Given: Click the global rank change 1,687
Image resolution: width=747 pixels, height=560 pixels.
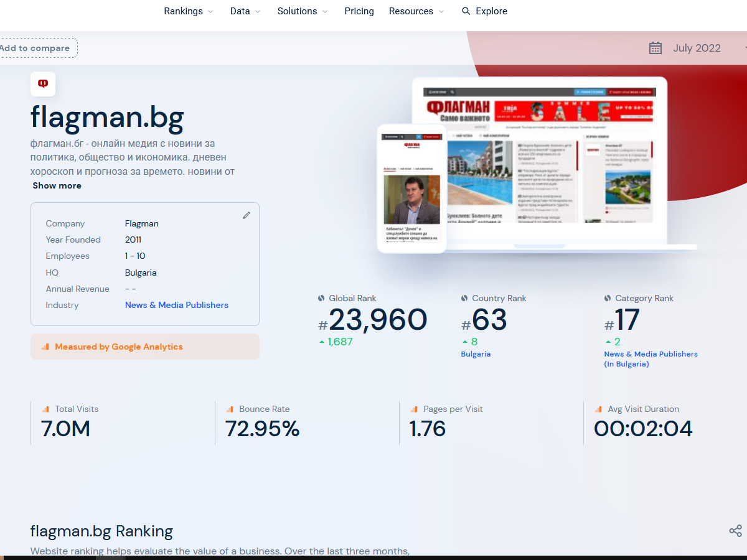Looking at the screenshot, I should click(340, 342).
